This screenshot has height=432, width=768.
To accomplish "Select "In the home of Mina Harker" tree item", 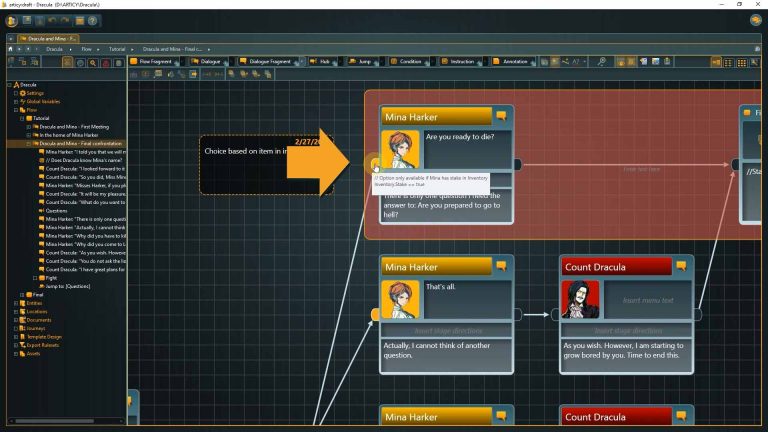I will (69, 135).
